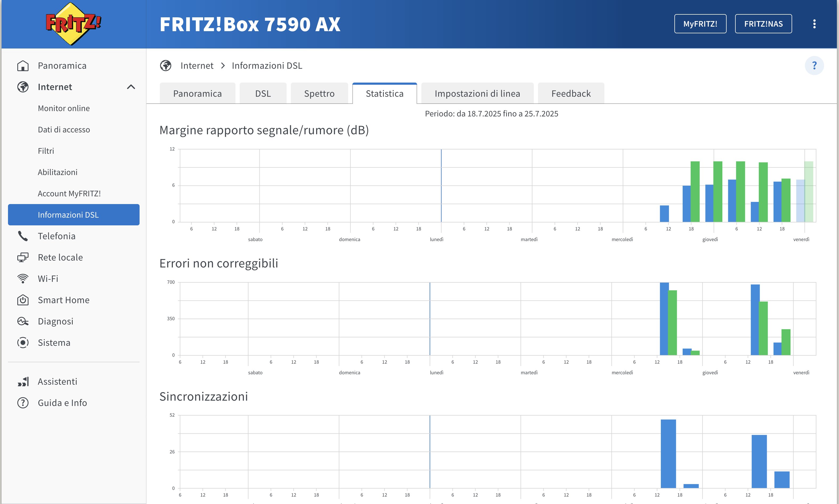Open FRITZ!NAS button
The width and height of the screenshot is (839, 504).
[763, 24]
